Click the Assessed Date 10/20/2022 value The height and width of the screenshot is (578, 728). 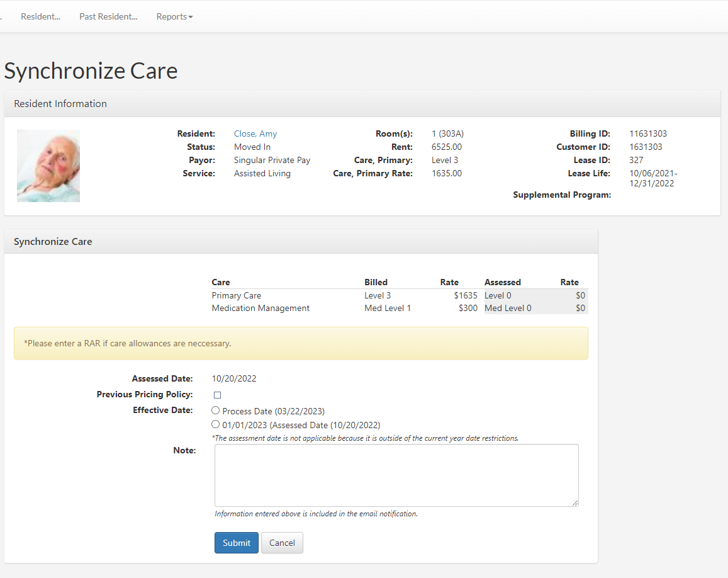[234, 378]
